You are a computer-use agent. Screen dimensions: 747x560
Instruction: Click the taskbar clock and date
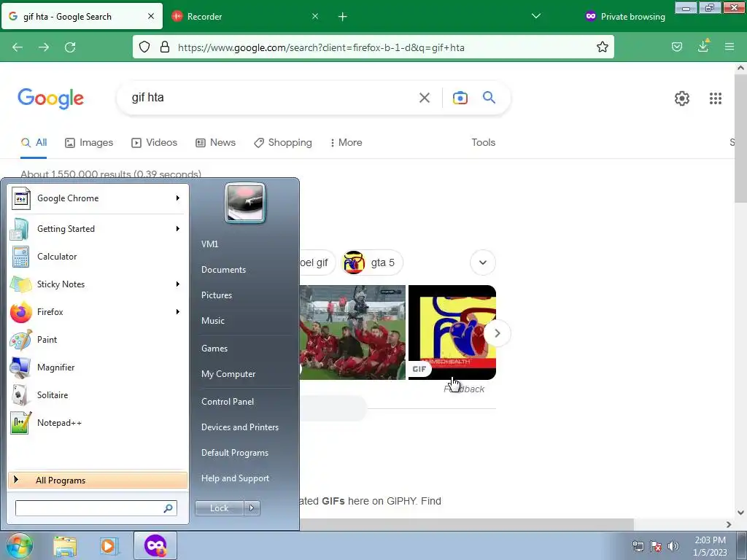click(x=710, y=546)
